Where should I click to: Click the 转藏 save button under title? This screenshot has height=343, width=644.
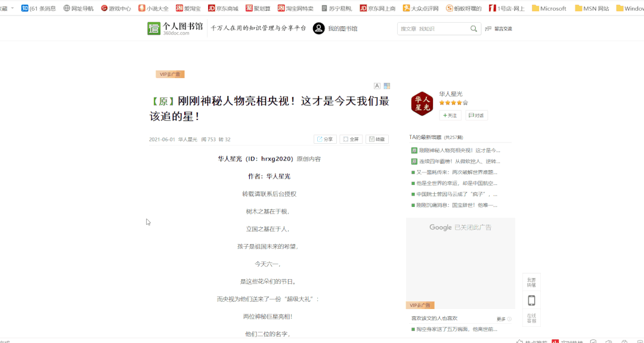coord(377,139)
